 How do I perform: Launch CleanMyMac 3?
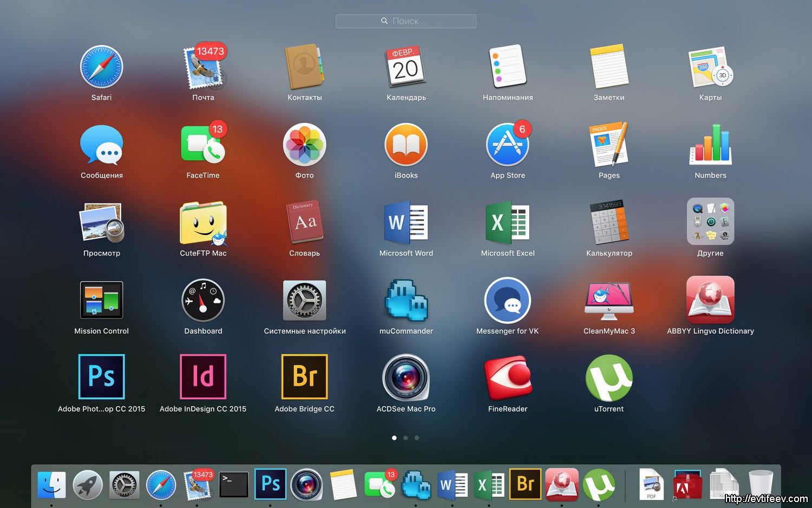pyautogui.click(x=609, y=299)
